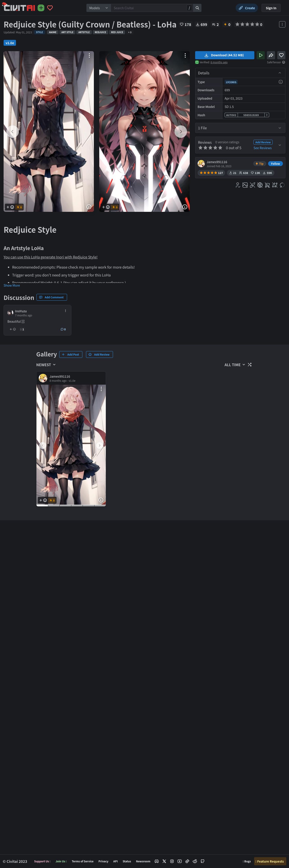289x868 pixels.
Task: Open Discord icon in footer
Action: click(156, 861)
